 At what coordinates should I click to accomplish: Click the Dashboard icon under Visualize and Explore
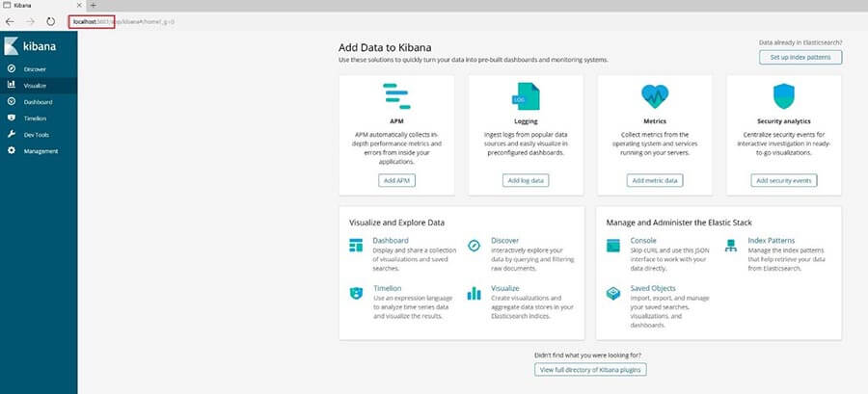pos(356,246)
